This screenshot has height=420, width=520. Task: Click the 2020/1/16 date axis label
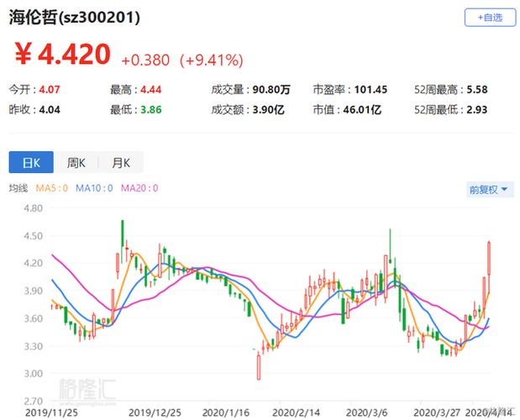click(x=226, y=412)
